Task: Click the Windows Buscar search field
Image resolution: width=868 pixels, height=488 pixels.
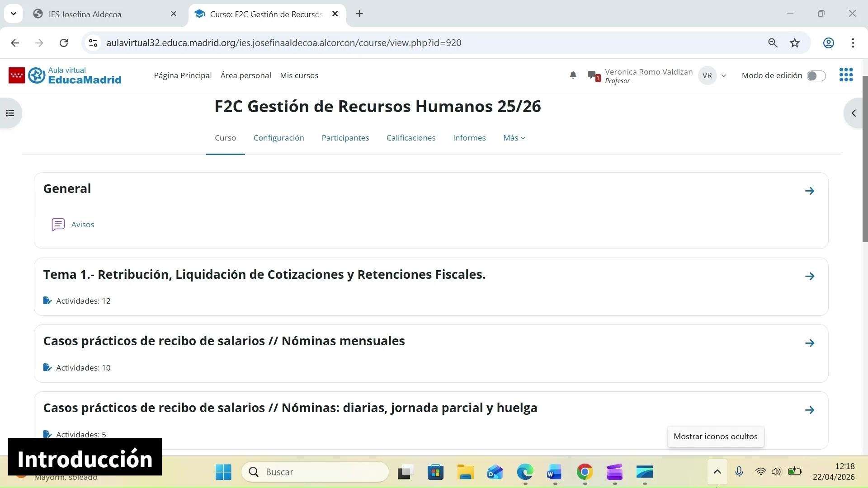Action: click(x=315, y=472)
